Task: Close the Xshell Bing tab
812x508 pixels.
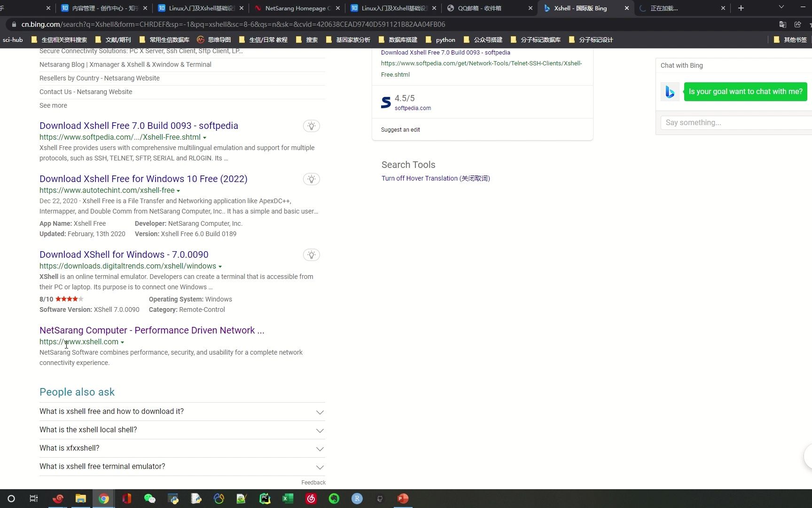Action: pyautogui.click(x=627, y=8)
